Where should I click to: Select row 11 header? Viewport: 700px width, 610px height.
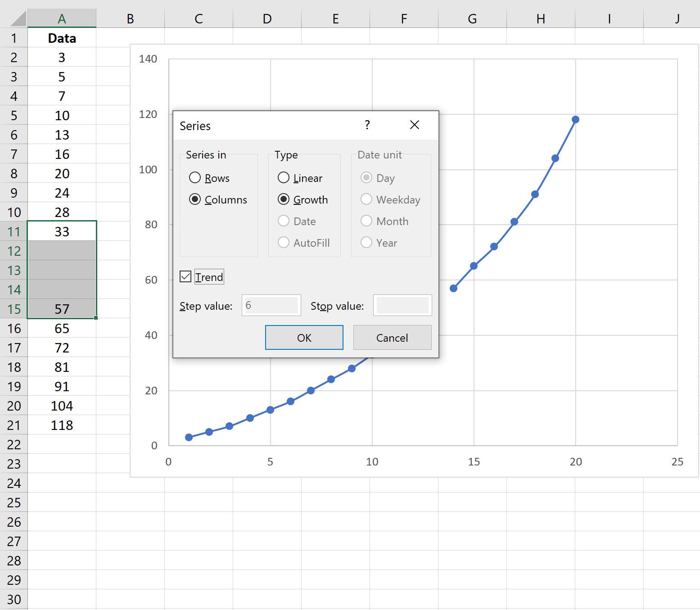click(x=14, y=231)
